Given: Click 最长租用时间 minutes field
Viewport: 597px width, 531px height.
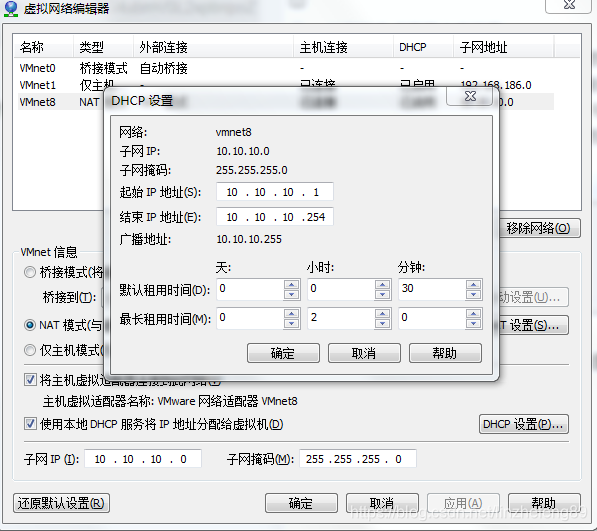Looking at the screenshot, I should click(432, 318).
